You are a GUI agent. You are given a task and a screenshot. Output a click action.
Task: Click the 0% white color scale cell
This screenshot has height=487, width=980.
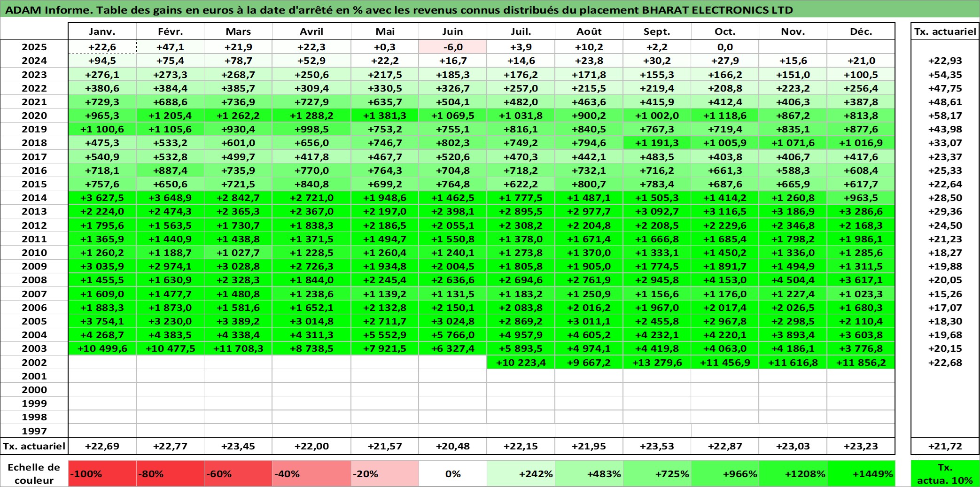click(453, 473)
